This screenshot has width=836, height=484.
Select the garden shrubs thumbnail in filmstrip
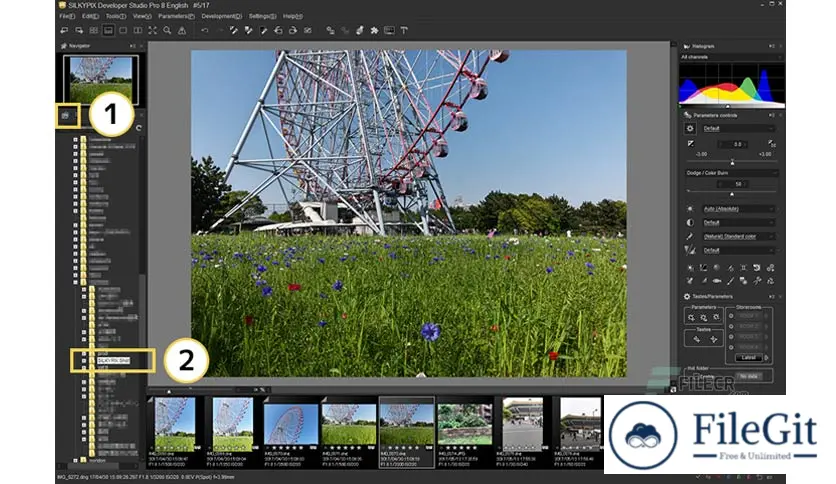pyautogui.click(x=464, y=424)
